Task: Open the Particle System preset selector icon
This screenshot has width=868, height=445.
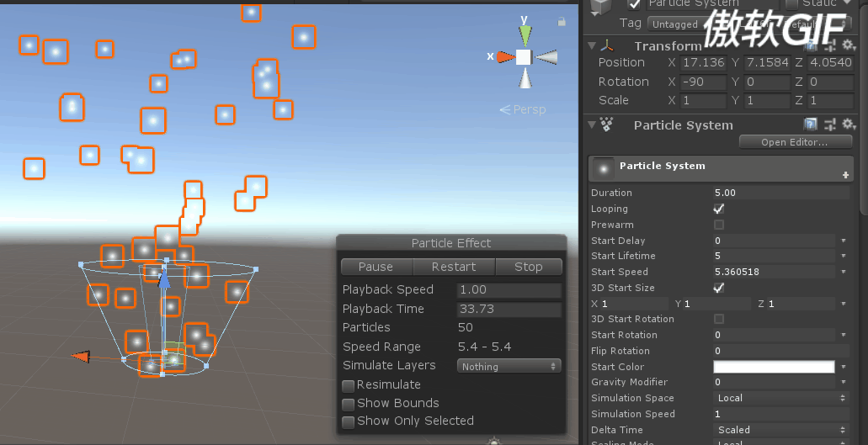Action: tap(830, 124)
